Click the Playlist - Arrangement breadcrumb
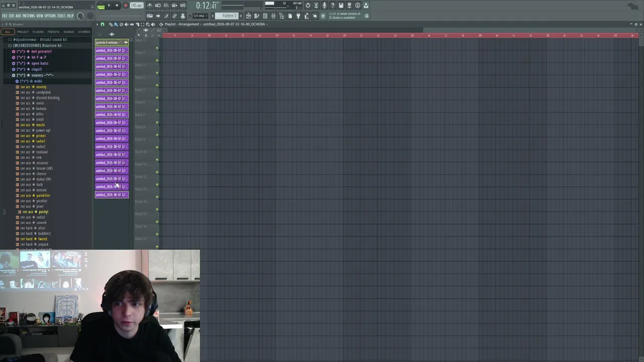 [183, 24]
